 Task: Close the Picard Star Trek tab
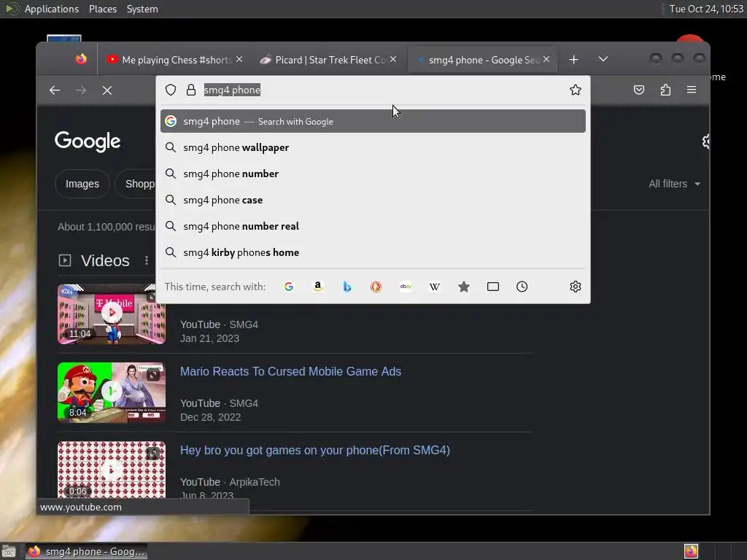[x=393, y=59]
